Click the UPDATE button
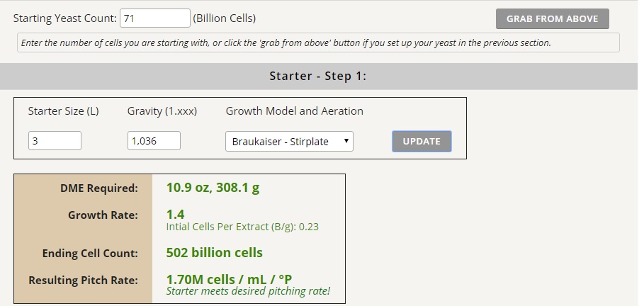 coord(422,141)
